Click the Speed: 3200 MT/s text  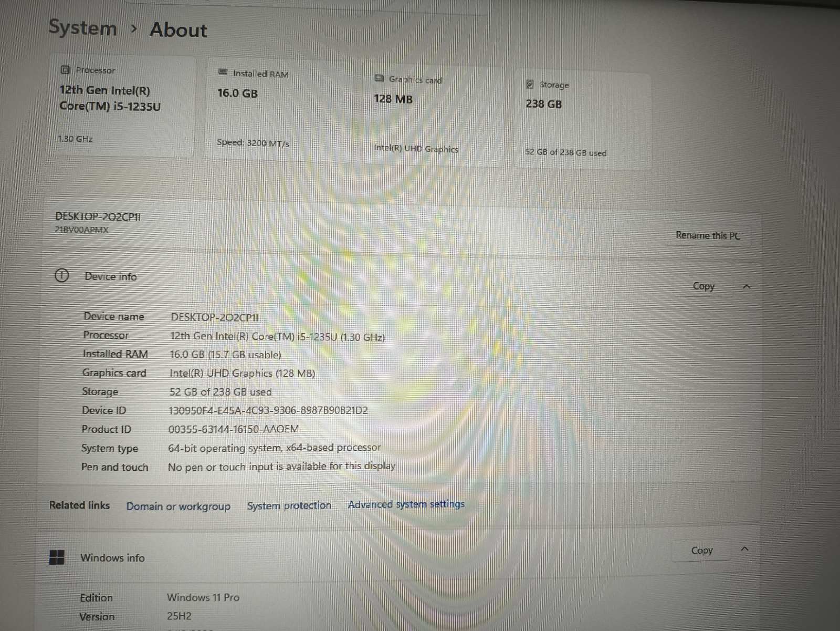coord(253,142)
